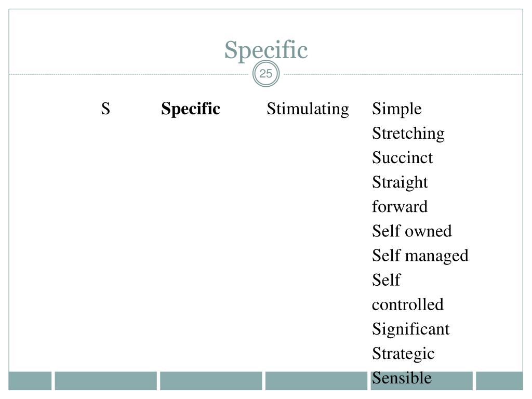Click the teal footer block under 'Stimulating'
532x399 pixels.
point(316,381)
